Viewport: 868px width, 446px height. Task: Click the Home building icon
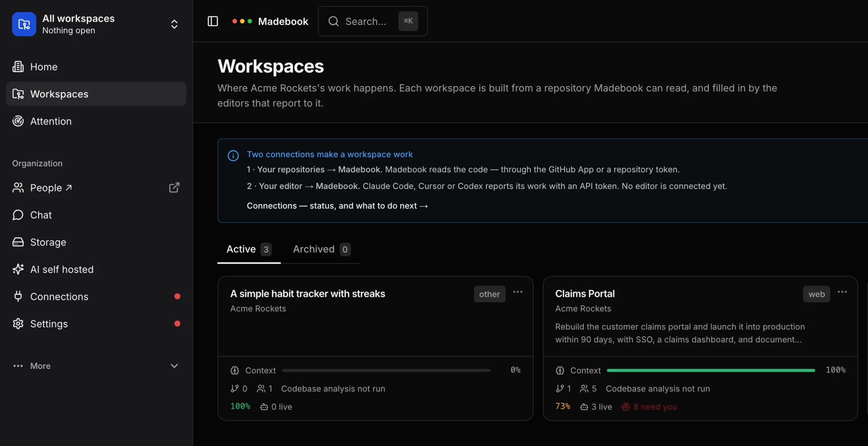(x=18, y=67)
